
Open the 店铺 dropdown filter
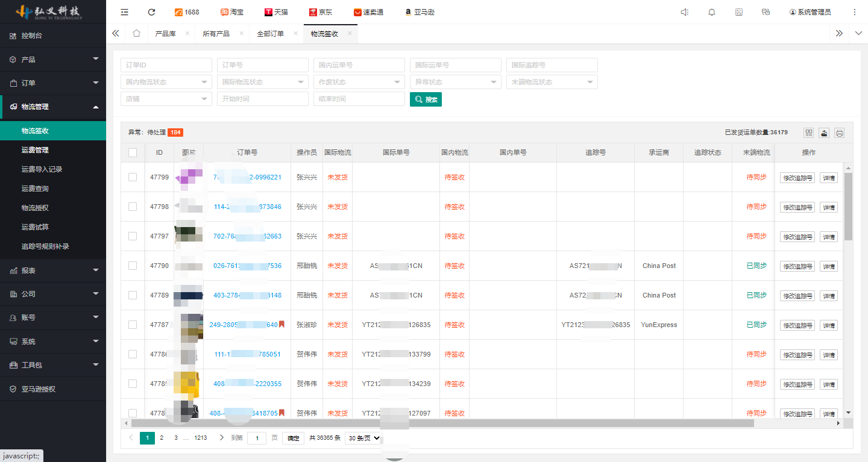tap(166, 99)
